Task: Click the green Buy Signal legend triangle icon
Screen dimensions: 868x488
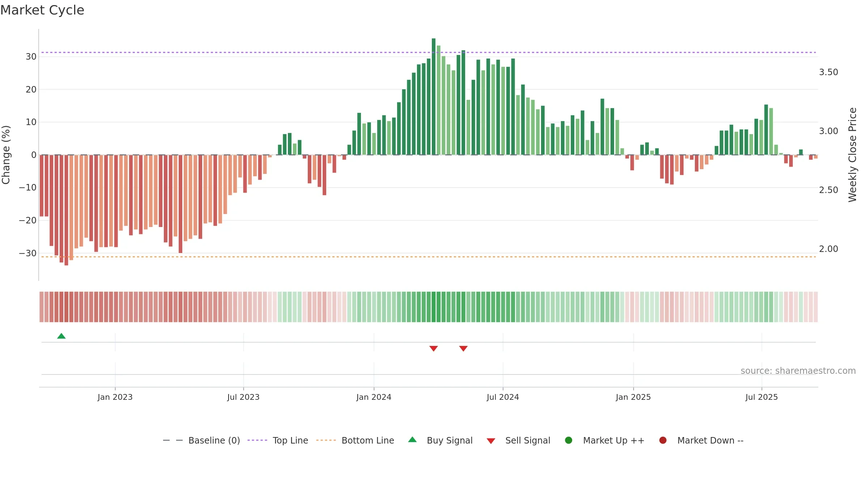Action: click(412, 440)
